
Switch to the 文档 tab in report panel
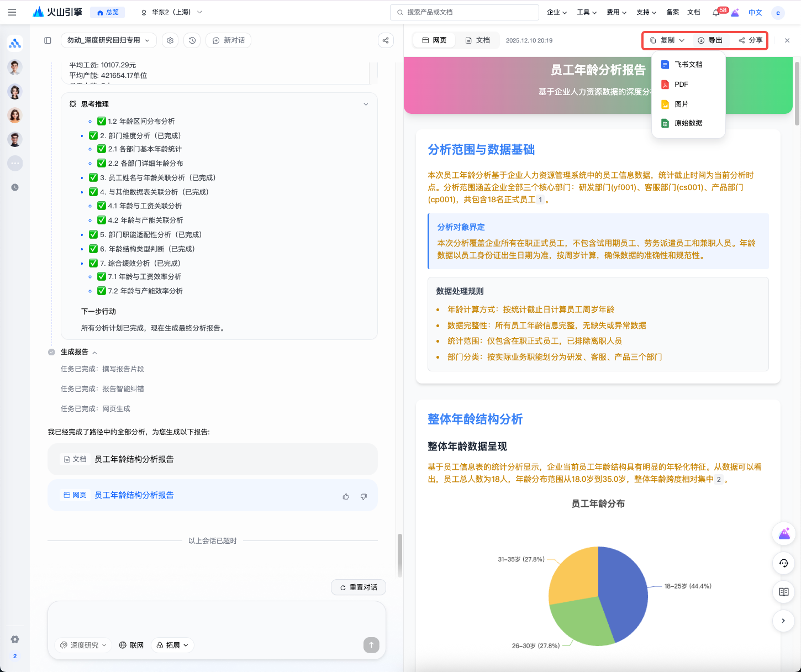click(x=478, y=40)
